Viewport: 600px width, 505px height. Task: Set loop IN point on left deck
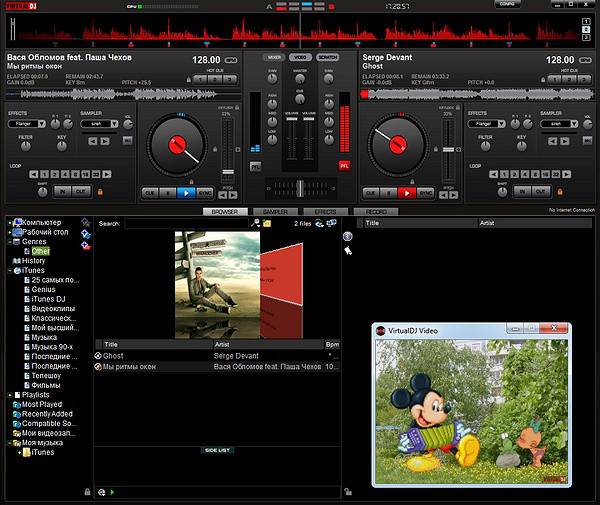pos(63,190)
